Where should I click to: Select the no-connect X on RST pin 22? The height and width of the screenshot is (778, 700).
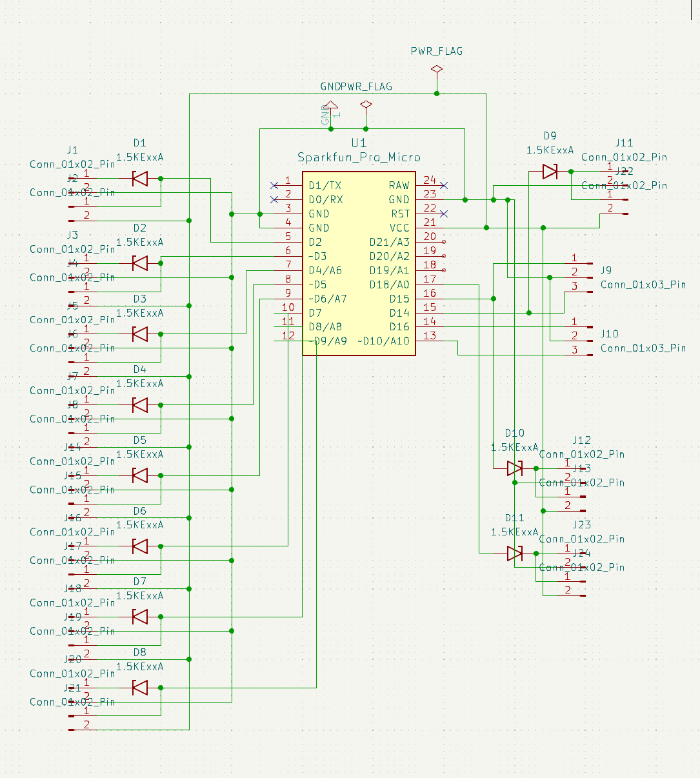pyautogui.click(x=444, y=214)
